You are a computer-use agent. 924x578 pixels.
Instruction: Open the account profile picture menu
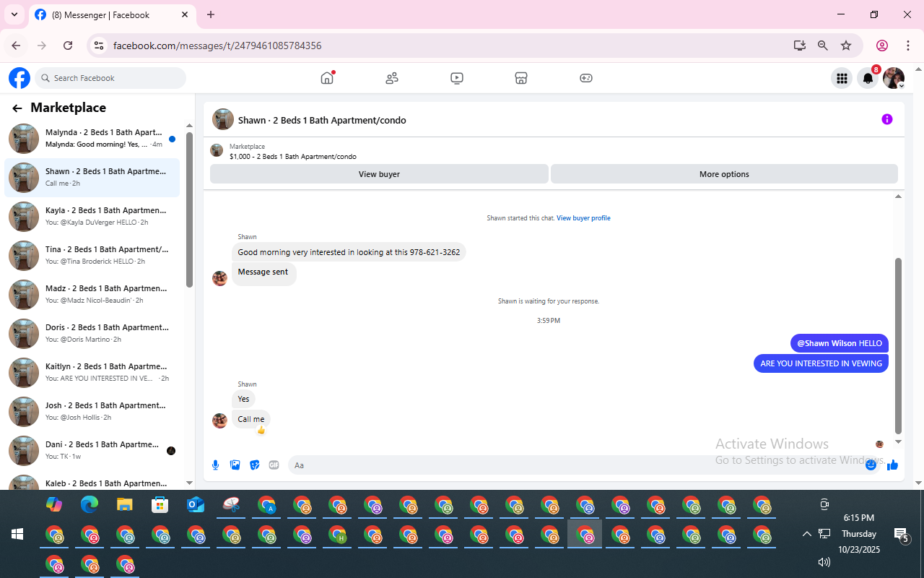click(894, 79)
